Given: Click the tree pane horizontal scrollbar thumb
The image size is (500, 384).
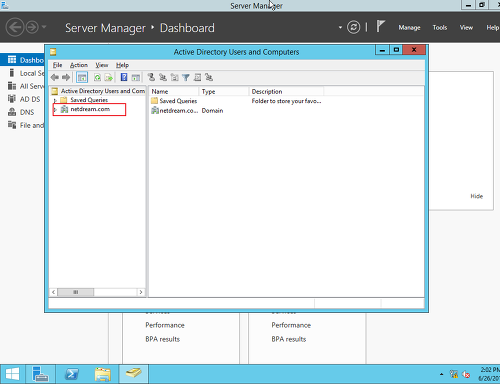Looking at the screenshot, I should click(76, 292).
